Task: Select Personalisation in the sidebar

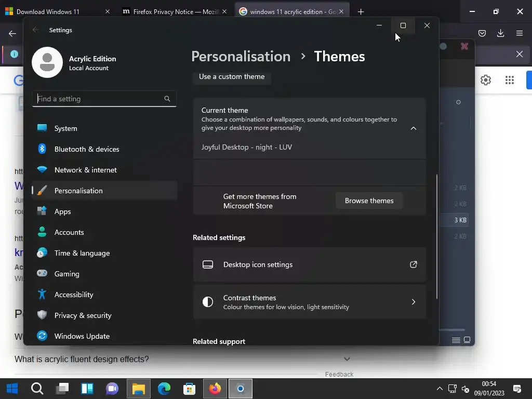Action: 104,191
